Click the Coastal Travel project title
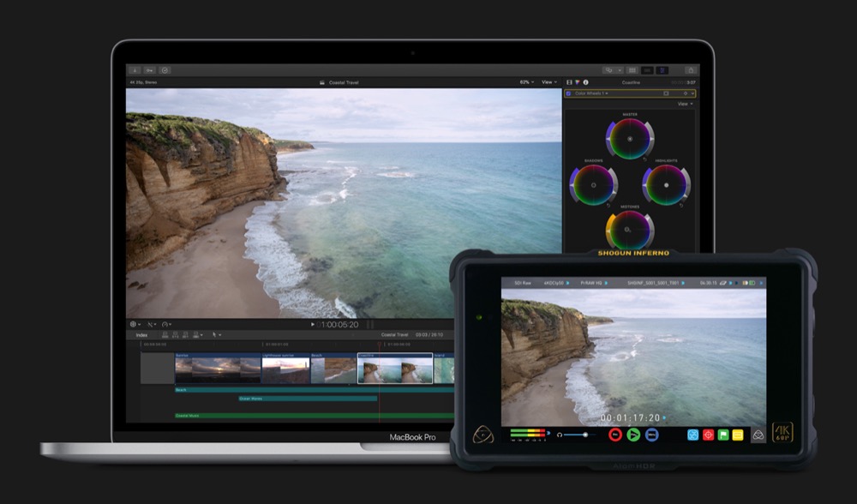The image size is (857, 504). click(343, 82)
